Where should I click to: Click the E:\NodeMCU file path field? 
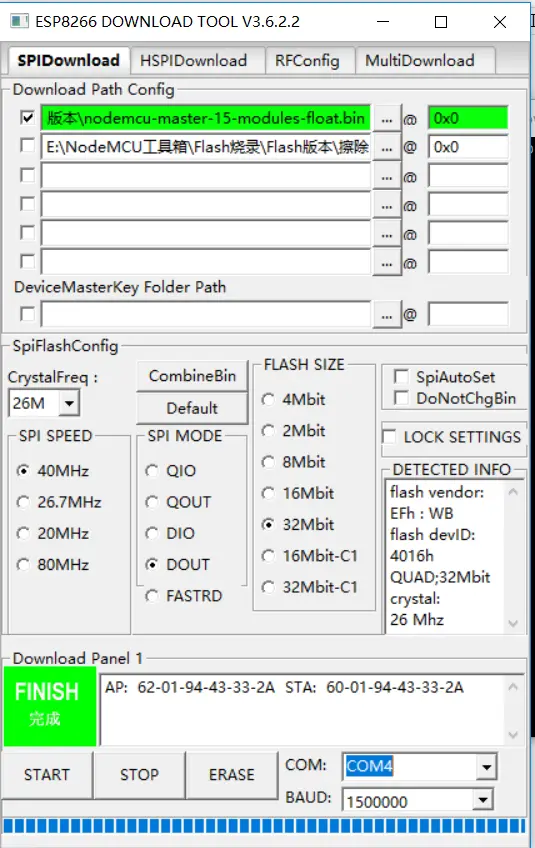pos(206,147)
